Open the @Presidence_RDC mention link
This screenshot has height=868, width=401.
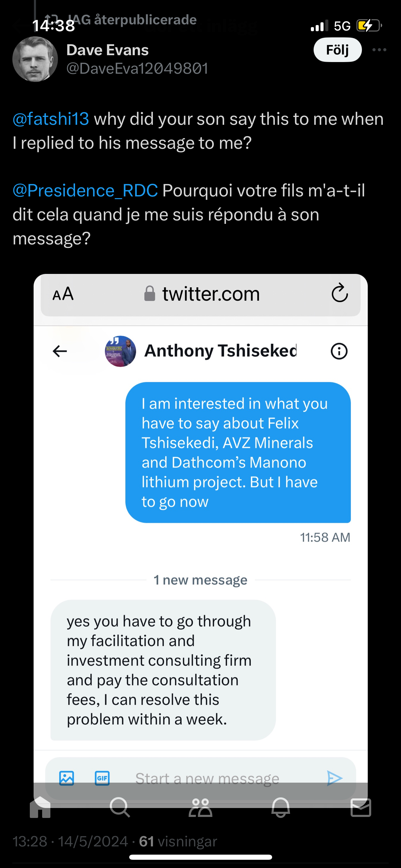85,191
